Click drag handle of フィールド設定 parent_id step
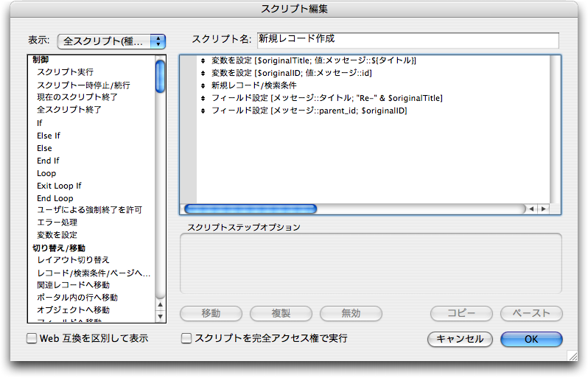Viewport: 588px width, 378px height. click(203, 111)
